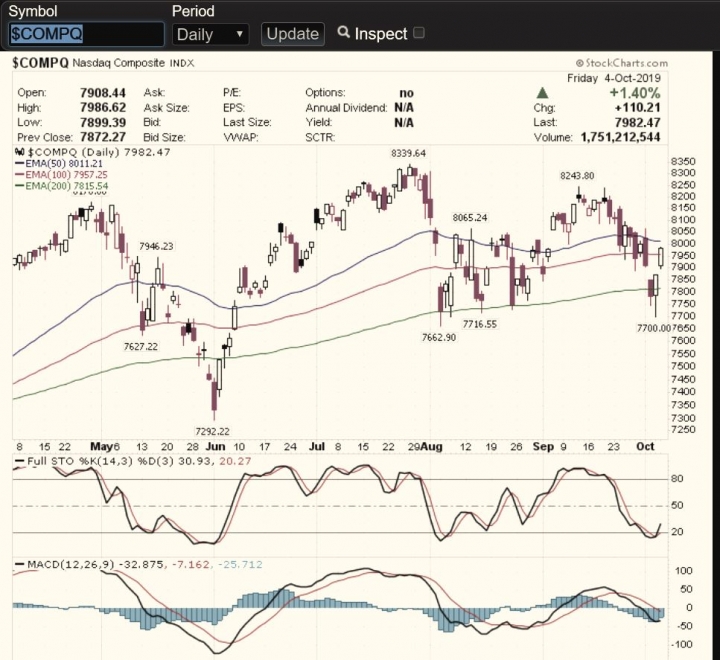Screen dimensions: 720x660
Task: Click the Open value 7908.44
Action: (x=102, y=93)
